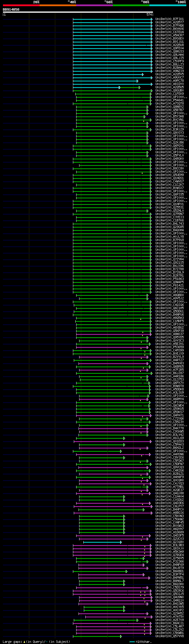189x644 pixels.
Task: Click the cyan alignment bar for UniRef100_B7FHQ6
Action: 113,25
